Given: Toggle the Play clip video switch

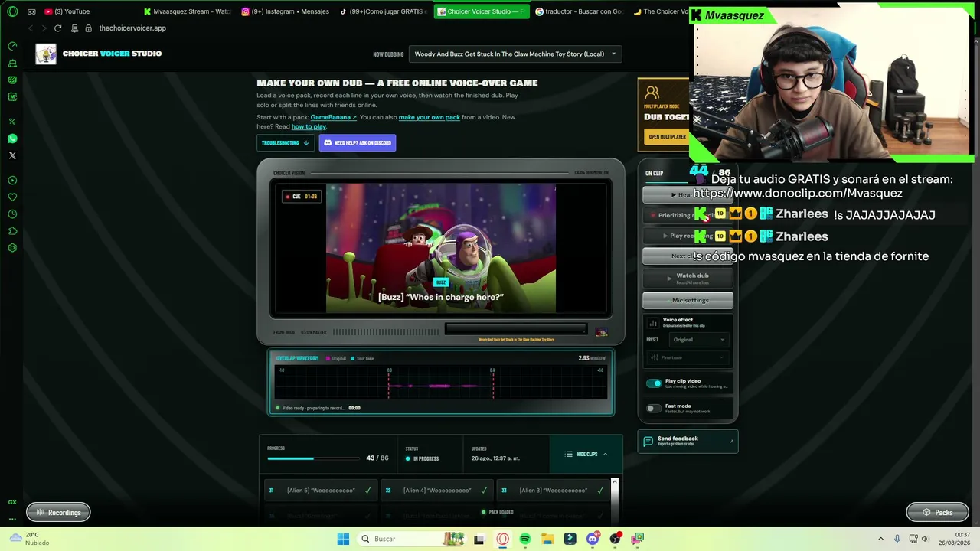Looking at the screenshot, I should pos(654,383).
